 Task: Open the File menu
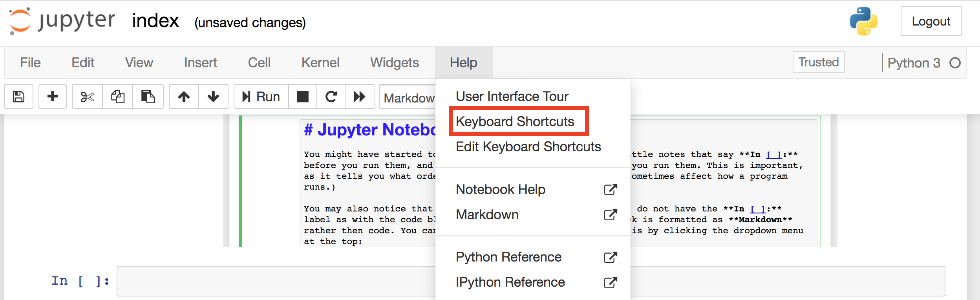coord(30,62)
